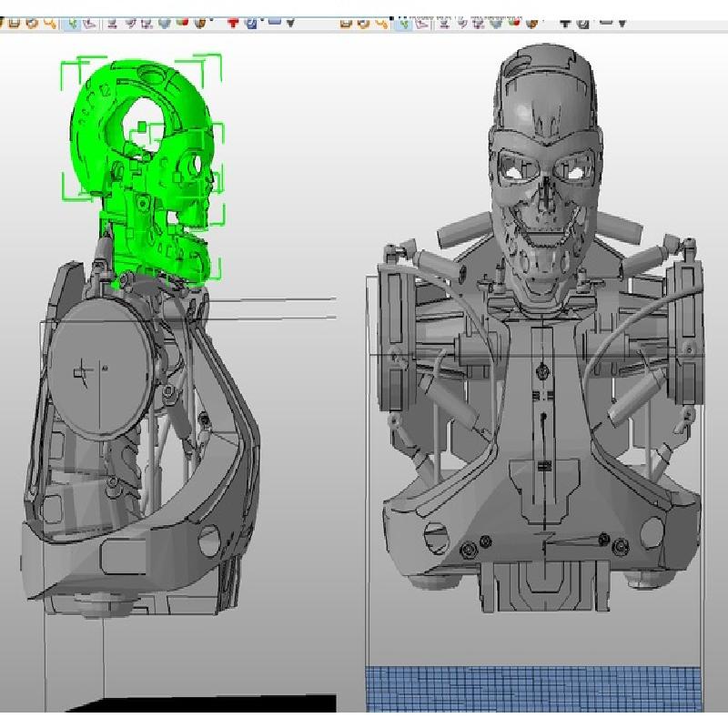Click the blue rectangle icon in left toolbar
Image resolution: width=728 pixels, height=728 pixels.
[275, 21]
